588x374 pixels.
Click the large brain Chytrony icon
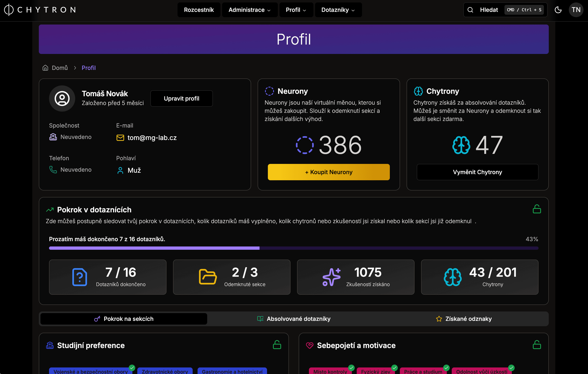[461, 145]
